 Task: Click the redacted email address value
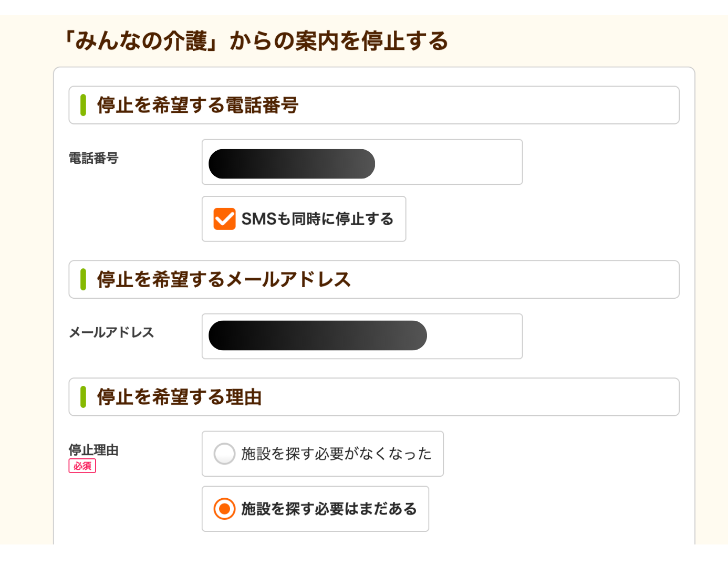tap(317, 335)
